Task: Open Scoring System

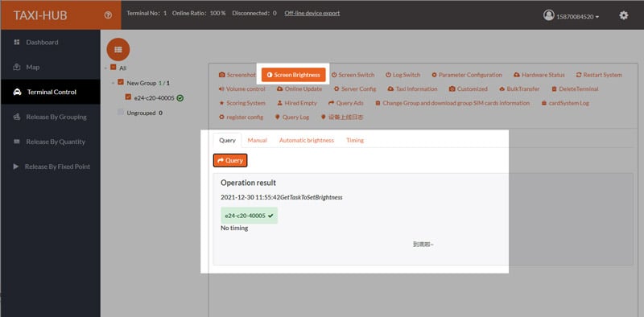Action: [x=242, y=103]
